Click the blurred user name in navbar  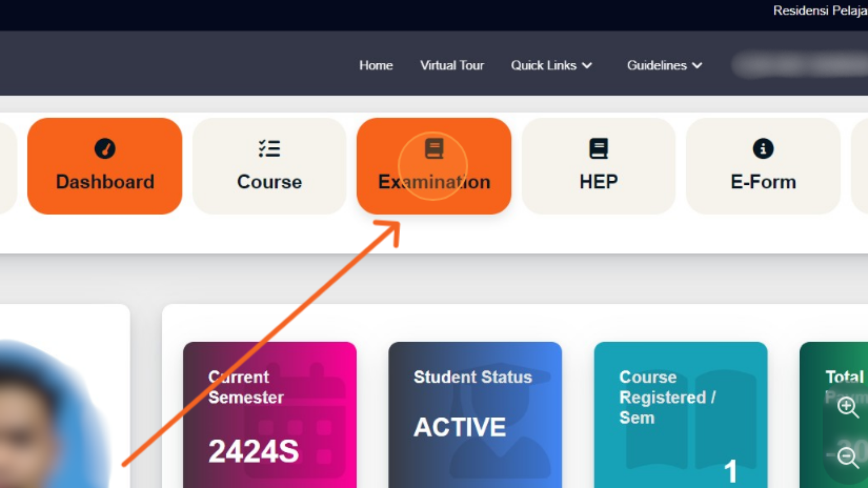(x=800, y=66)
